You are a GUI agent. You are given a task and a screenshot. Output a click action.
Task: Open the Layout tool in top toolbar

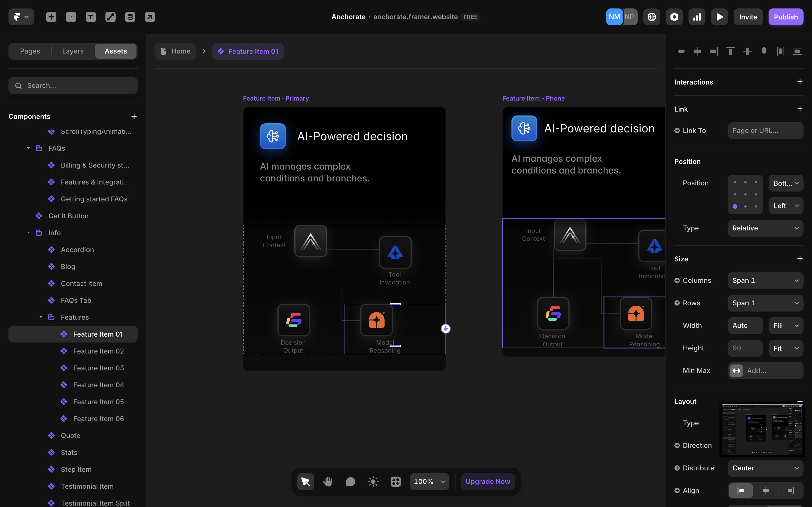click(71, 17)
